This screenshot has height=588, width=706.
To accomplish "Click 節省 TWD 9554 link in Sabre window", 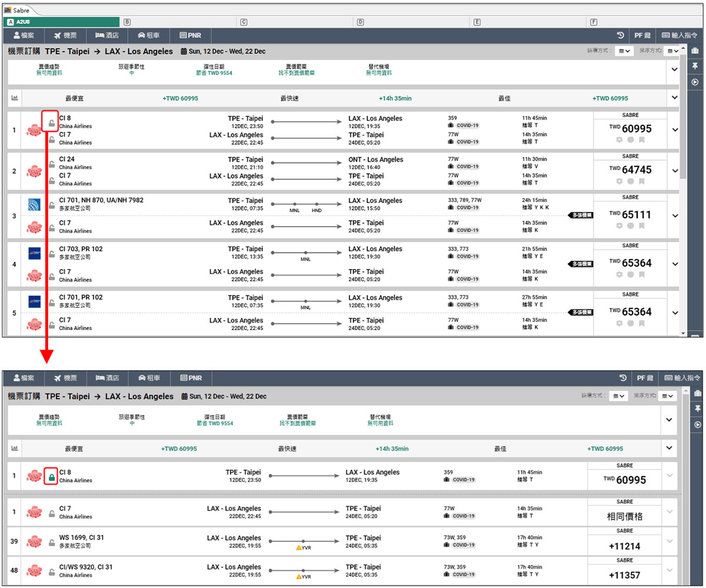I will [x=215, y=73].
